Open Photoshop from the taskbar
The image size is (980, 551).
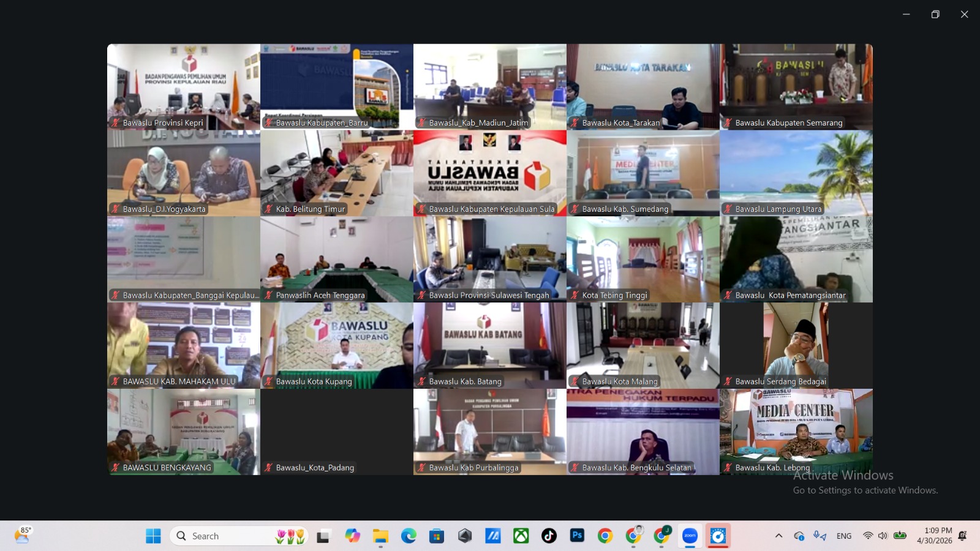pos(577,536)
